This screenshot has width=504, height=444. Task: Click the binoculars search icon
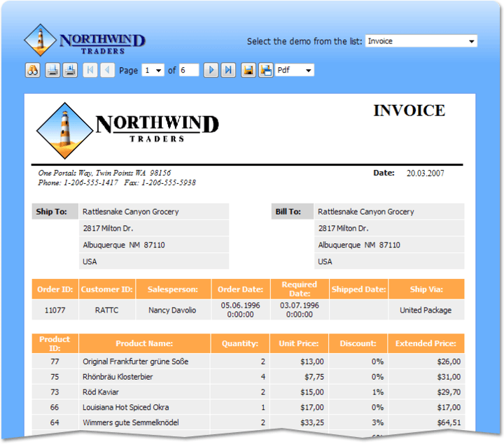coord(32,70)
